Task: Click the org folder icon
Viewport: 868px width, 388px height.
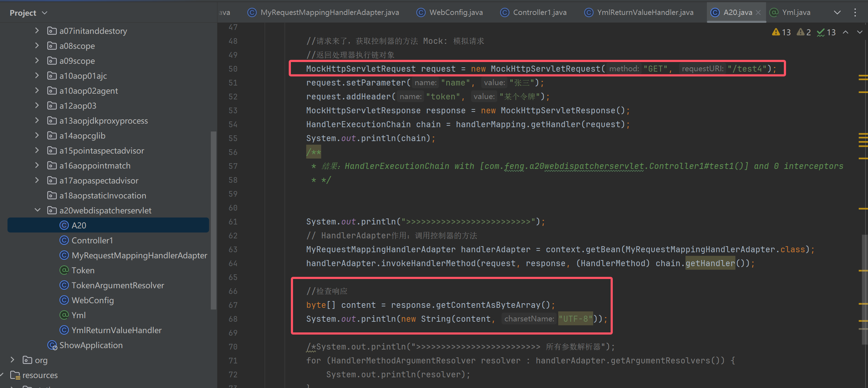Action: pos(27,360)
